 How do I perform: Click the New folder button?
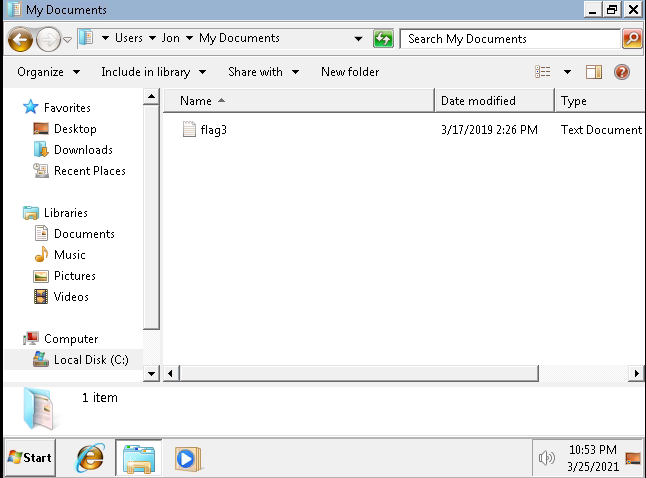point(349,72)
